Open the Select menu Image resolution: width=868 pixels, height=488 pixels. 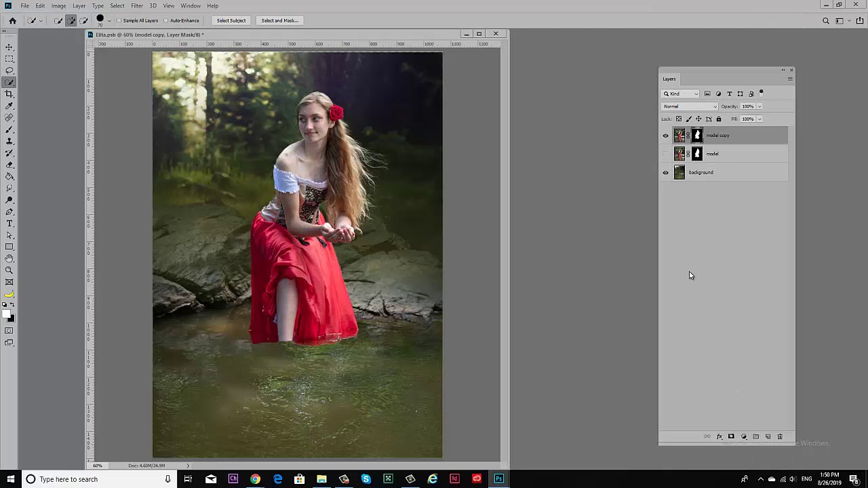pyautogui.click(x=117, y=5)
